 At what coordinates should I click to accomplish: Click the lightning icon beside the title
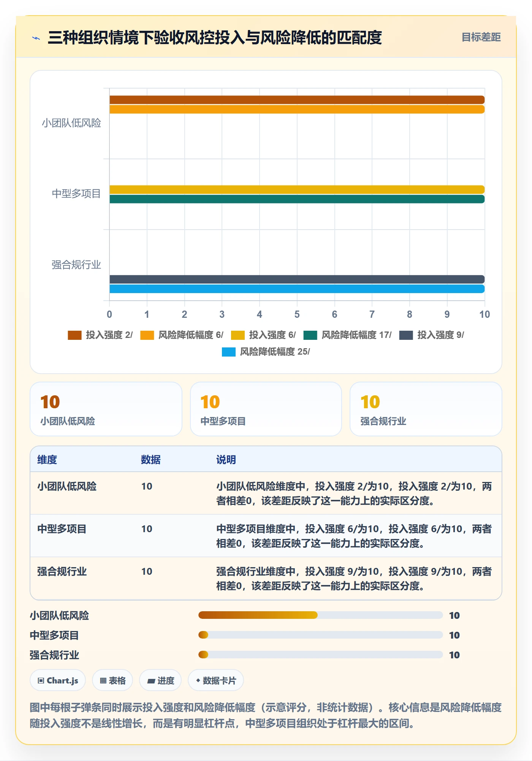(36, 38)
